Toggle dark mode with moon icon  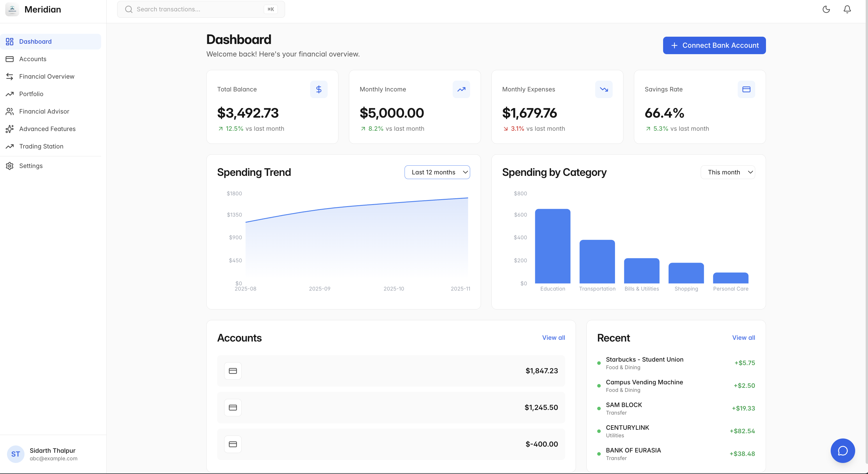[x=826, y=9]
